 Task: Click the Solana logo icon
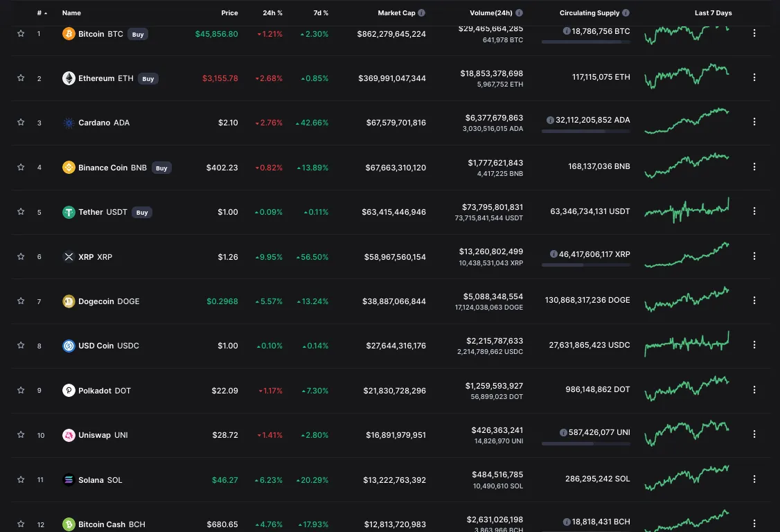[69, 480]
